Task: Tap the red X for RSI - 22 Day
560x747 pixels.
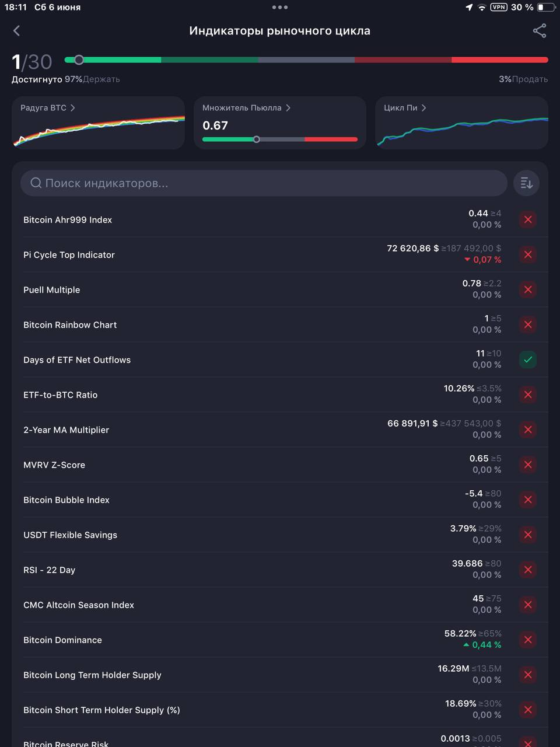Action: click(x=528, y=570)
